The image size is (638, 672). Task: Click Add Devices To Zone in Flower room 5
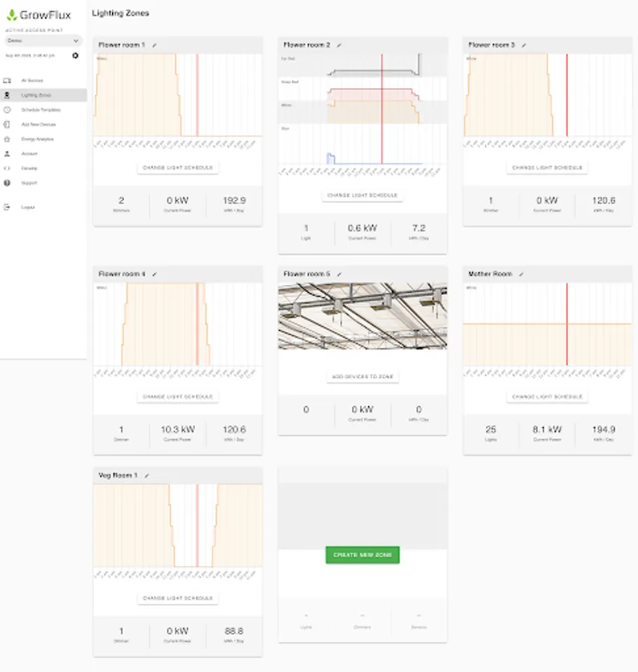362,376
